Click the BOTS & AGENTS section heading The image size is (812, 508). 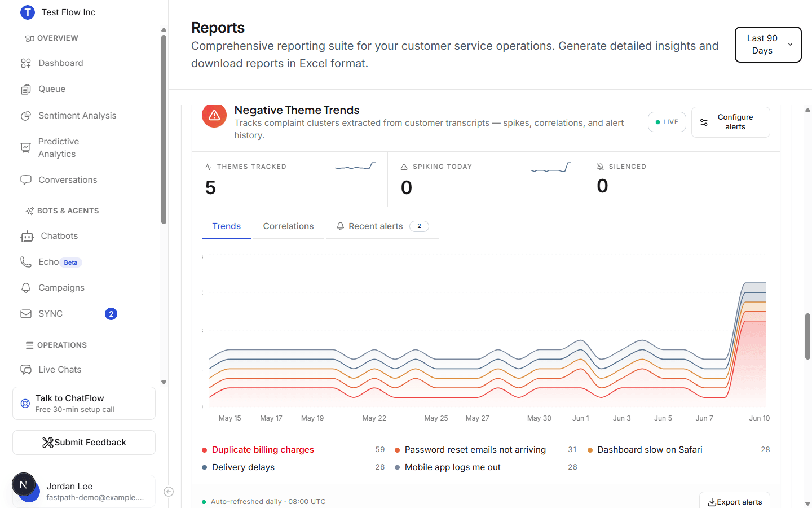click(x=68, y=211)
